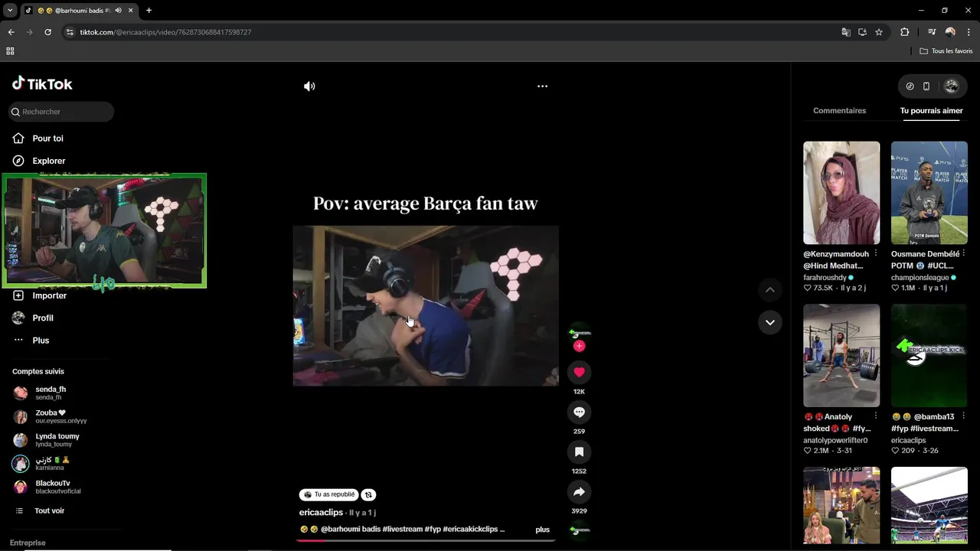Open the media control music icon
The width and height of the screenshot is (980, 551).
click(x=932, y=32)
